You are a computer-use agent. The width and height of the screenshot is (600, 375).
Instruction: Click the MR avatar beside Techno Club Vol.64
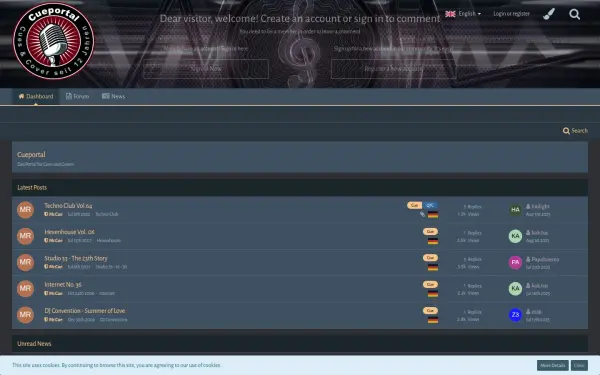tap(25, 209)
